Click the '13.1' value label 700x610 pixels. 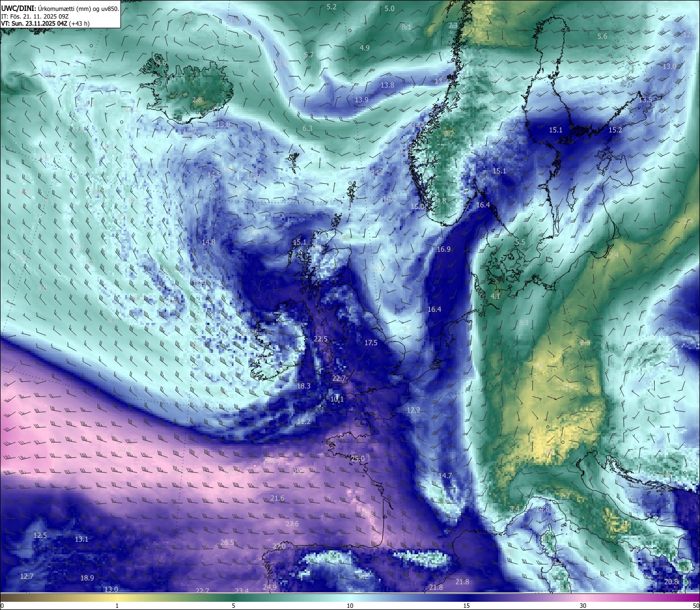81,539
